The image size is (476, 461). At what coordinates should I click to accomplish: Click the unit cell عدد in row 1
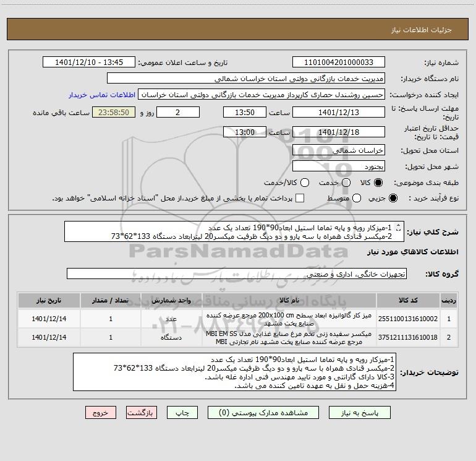click(171, 319)
